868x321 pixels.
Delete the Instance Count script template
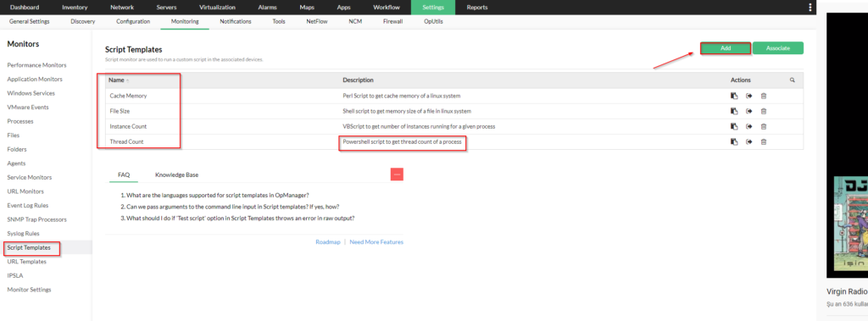point(764,127)
